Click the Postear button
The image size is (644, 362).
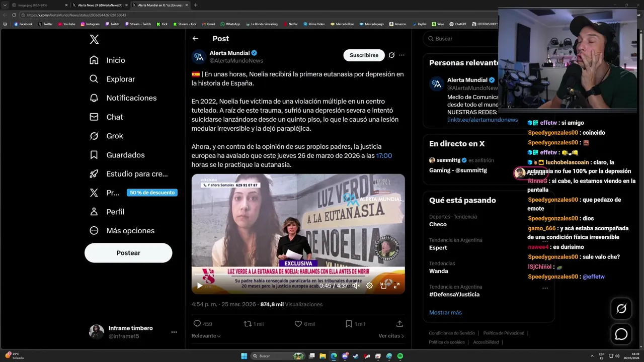[128, 253]
